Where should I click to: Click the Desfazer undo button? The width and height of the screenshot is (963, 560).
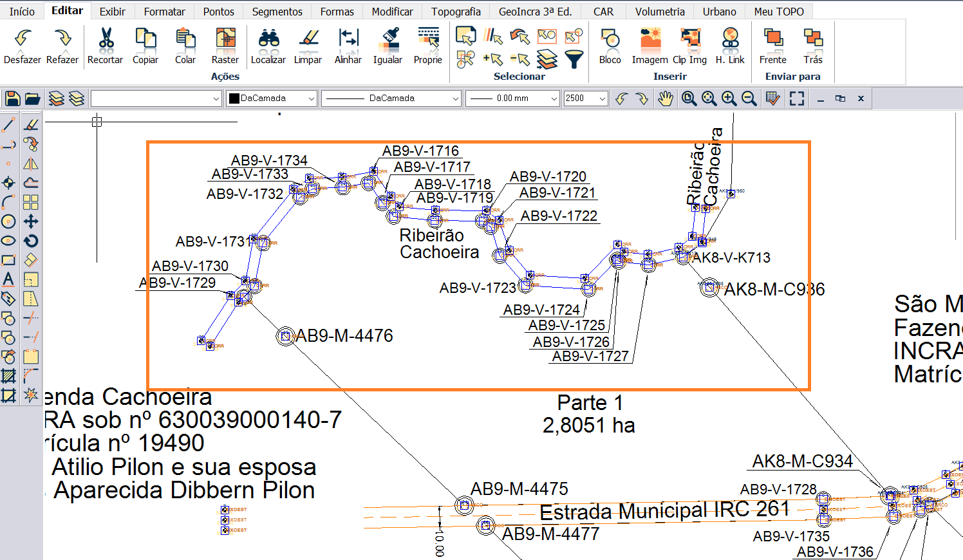pyautogui.click(x=23, y=39)
